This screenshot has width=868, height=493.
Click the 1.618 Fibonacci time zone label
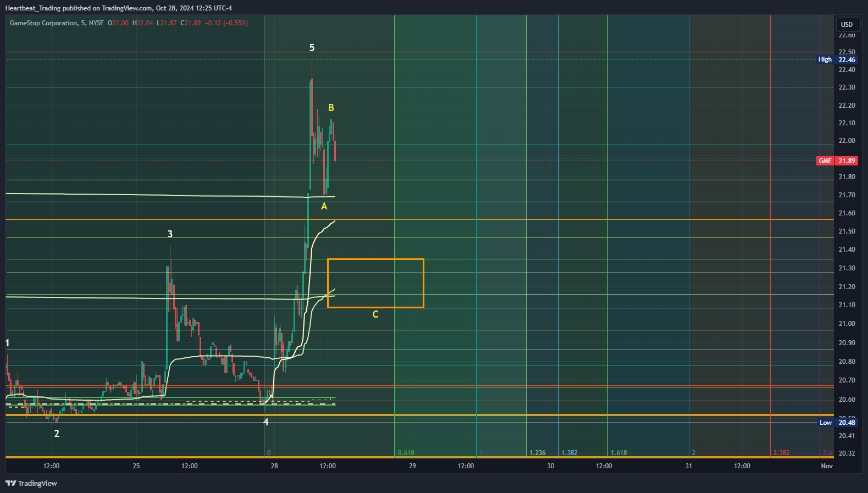coord(619,453)
